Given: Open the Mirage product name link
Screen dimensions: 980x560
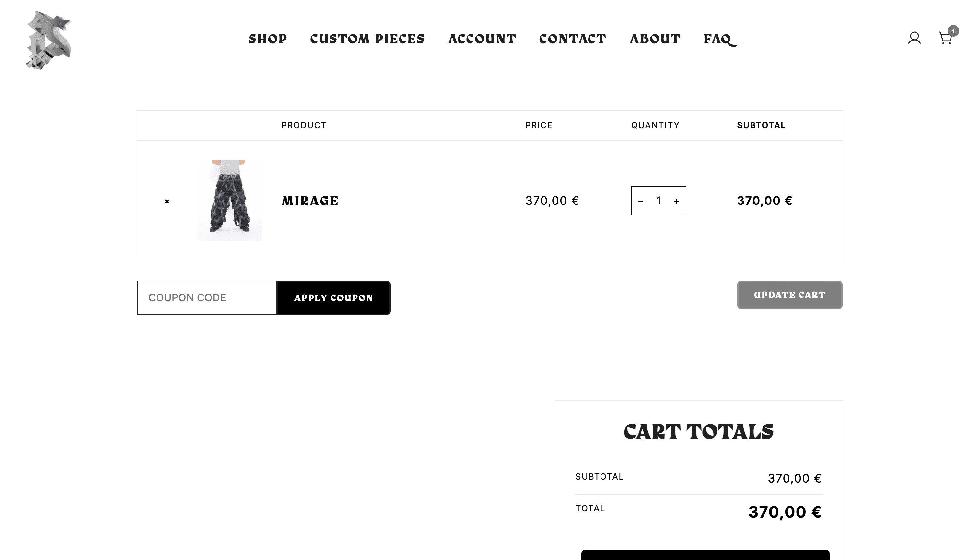Looking at the screenshot, I should pos(309,201).
